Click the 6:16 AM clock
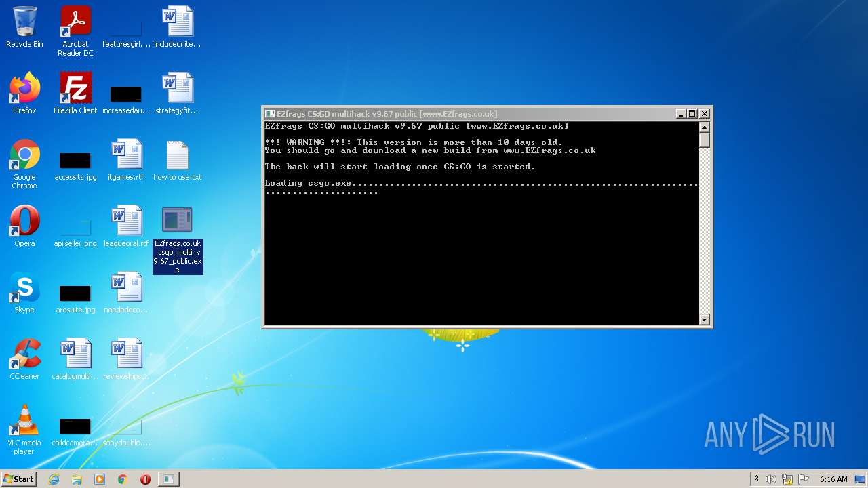Screen dimensions: 868x488 click(833, 479)
